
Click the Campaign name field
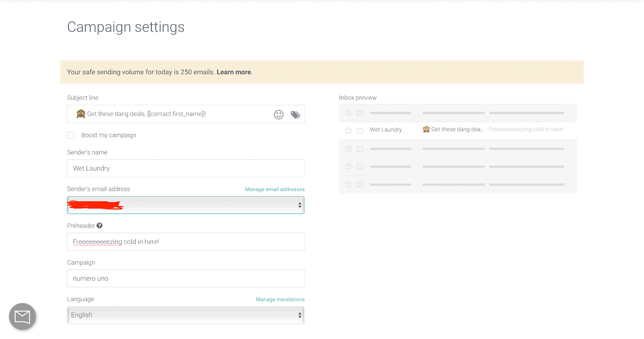[186, 279]
